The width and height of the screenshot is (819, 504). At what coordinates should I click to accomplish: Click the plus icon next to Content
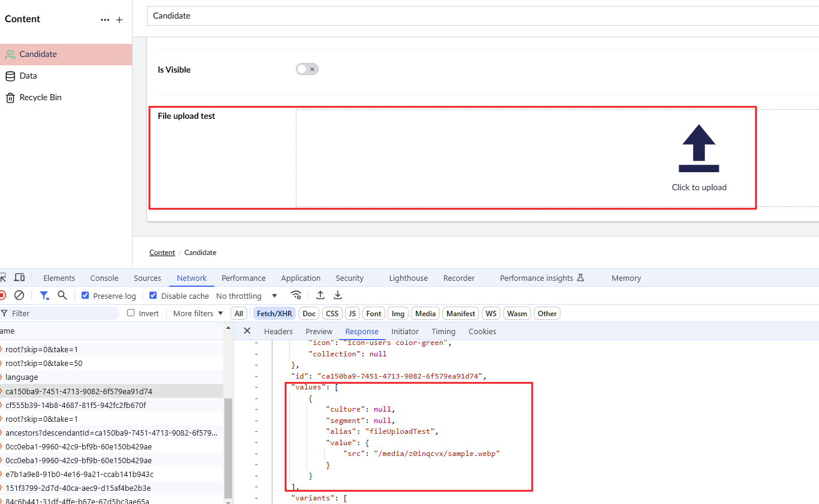[x=119, y=20]
